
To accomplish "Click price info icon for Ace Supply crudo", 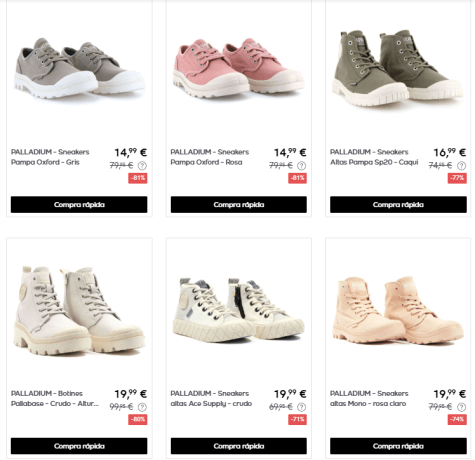I will point(301,407).
